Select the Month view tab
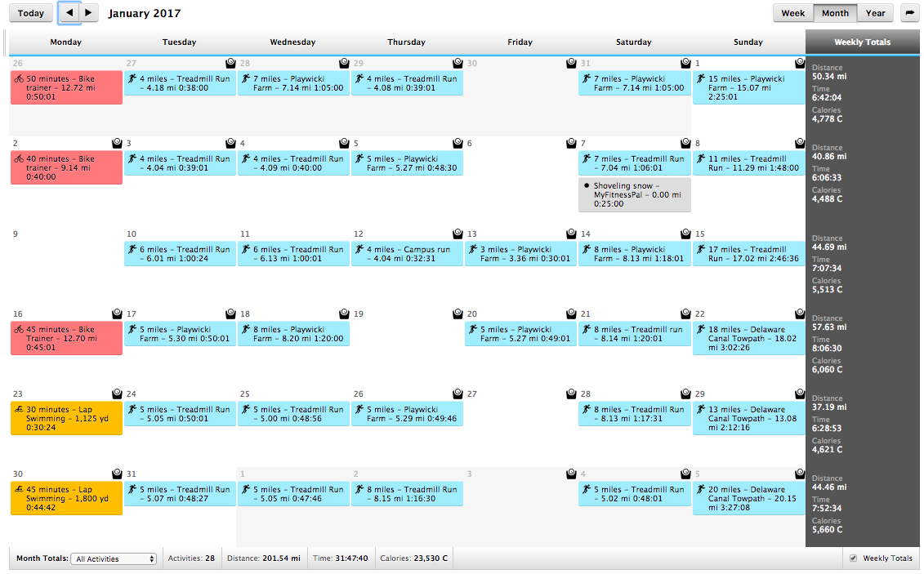 click(x=835, y=13)
